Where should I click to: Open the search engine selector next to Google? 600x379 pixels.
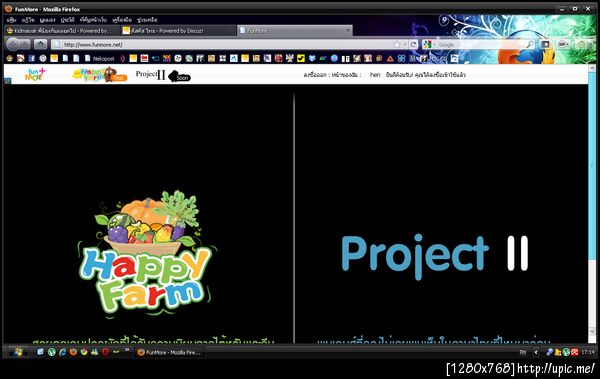[x=429, y=44]
